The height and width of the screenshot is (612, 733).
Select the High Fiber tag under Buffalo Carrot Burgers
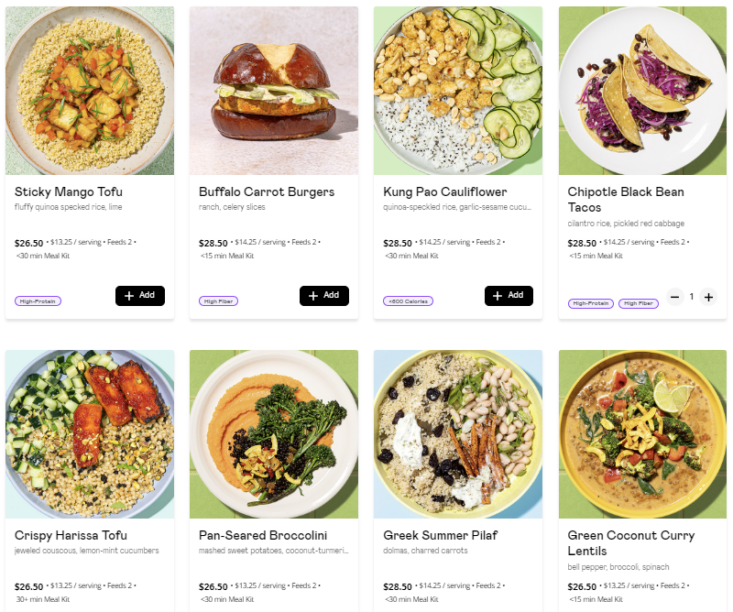[x=218, y=302]
